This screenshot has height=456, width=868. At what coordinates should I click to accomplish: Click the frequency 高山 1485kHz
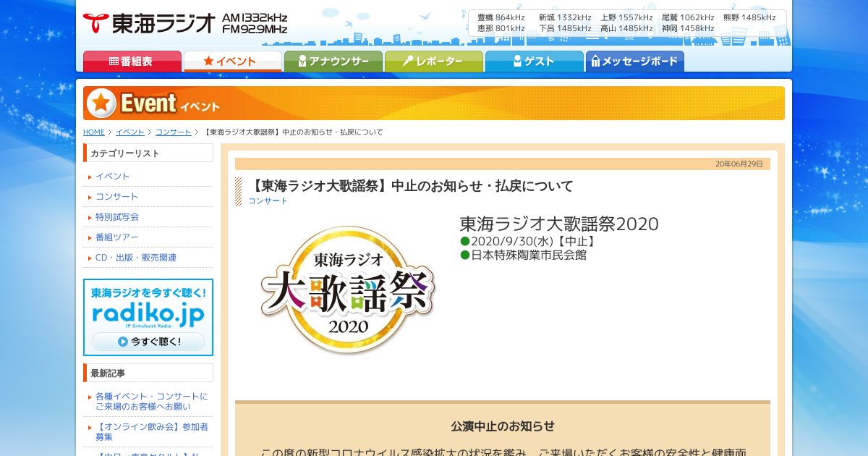click(626, 29)
